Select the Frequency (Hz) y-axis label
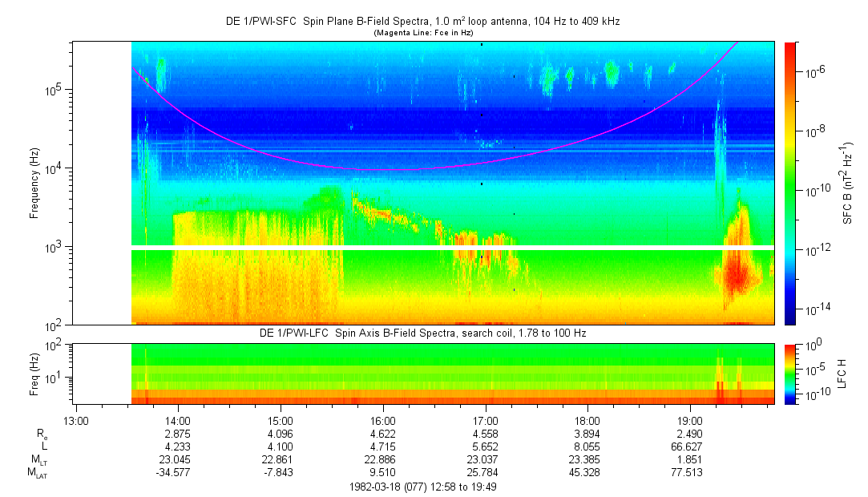The image size is (868, 497). [x=34, y=183]
